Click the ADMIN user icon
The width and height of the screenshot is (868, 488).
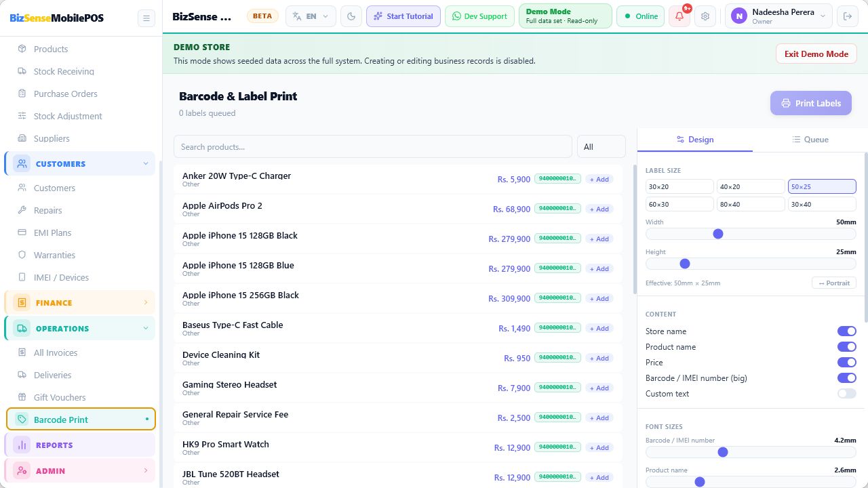tap(22, 471)
